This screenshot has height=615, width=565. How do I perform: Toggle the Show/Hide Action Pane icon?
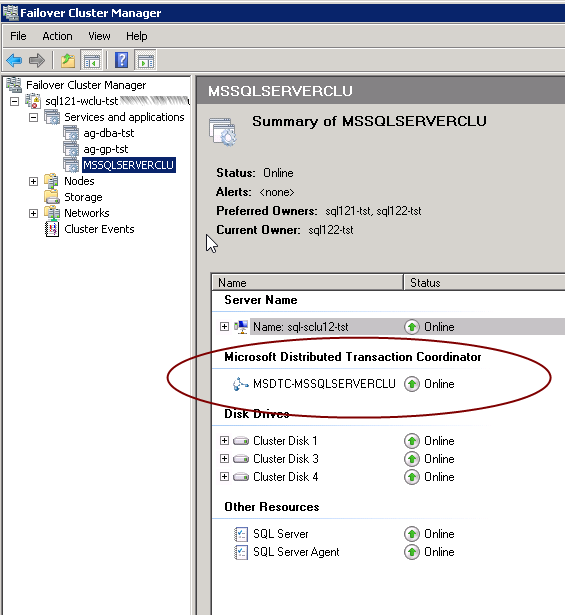coord(145,61)
